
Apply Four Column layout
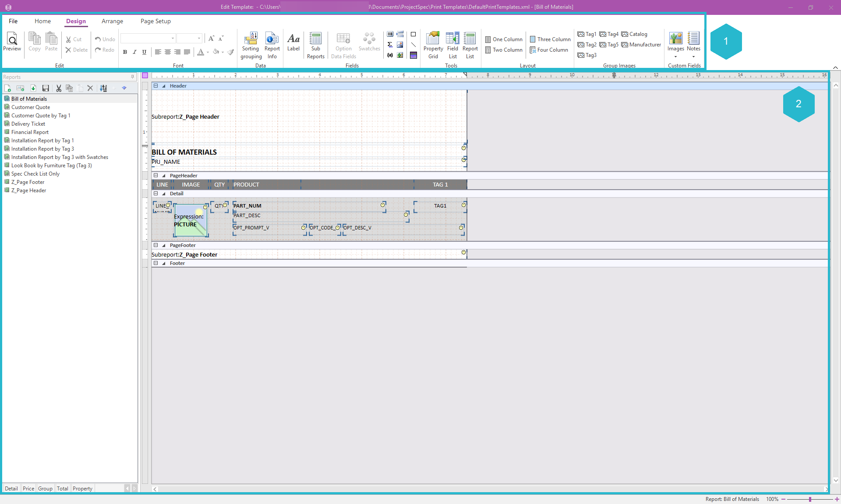point(549,50)
